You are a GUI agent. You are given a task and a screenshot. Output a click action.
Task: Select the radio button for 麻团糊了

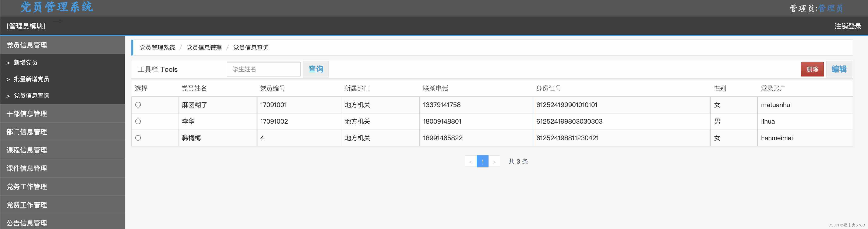[x=138, y=105]
